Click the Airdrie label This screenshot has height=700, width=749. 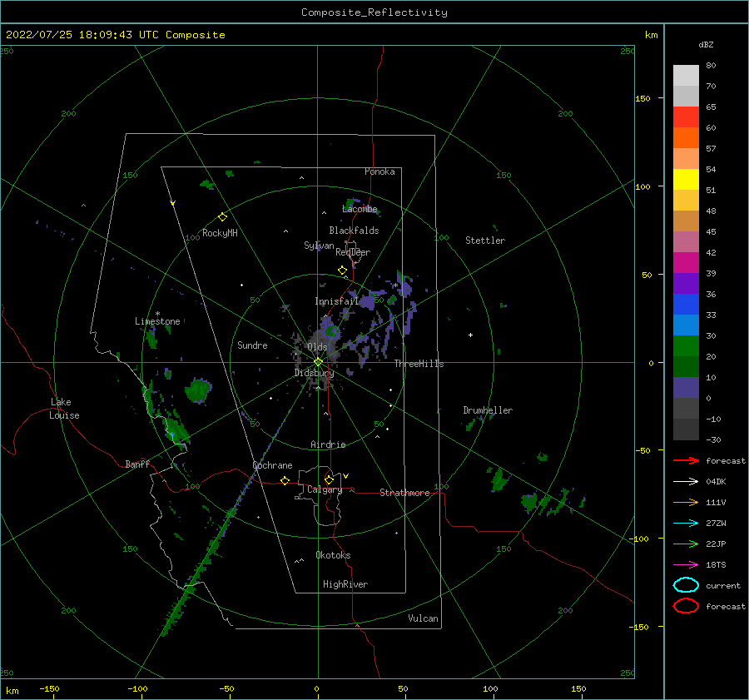pos(328,444)
